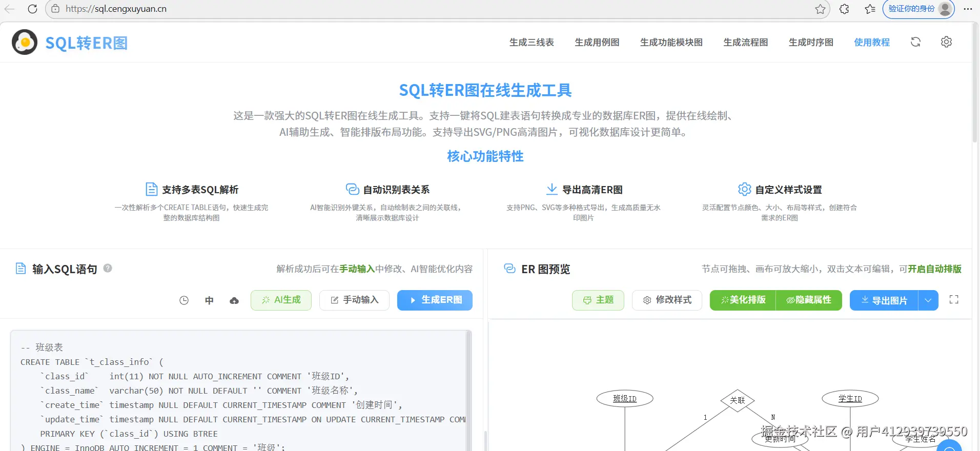Click the 美化排版 button

(743, 300)
